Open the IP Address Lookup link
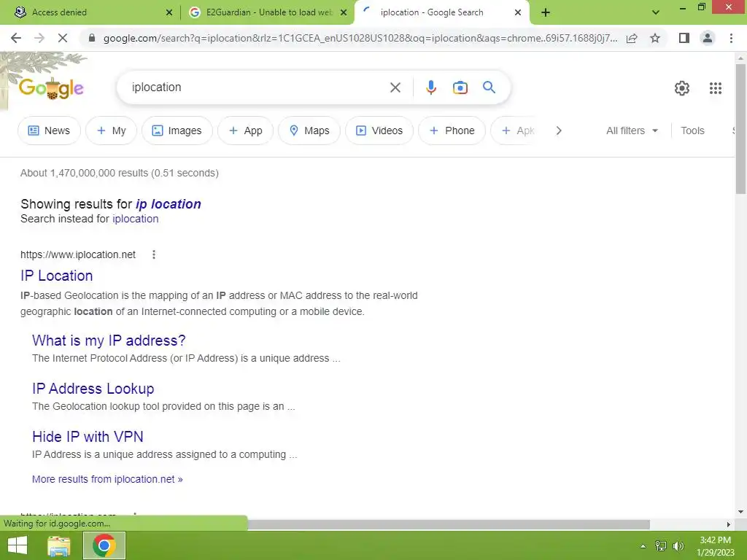The image size is (747, 560). [93, 389]
